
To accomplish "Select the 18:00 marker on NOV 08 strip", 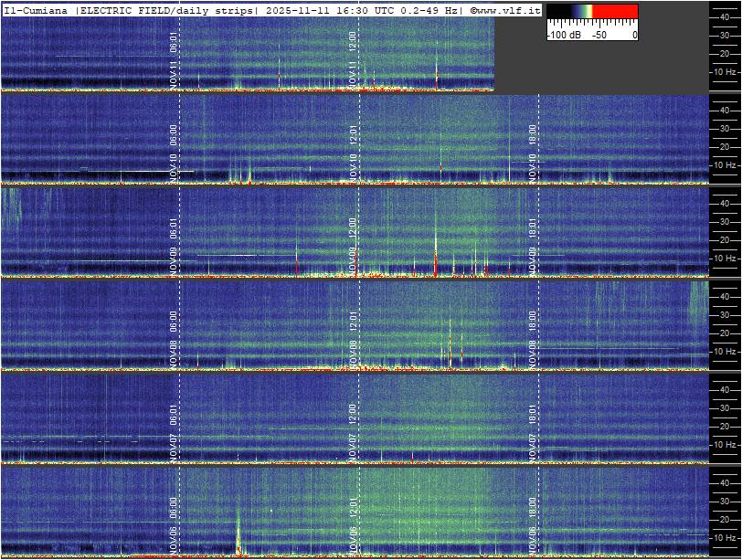I will (x=533, y=320).
